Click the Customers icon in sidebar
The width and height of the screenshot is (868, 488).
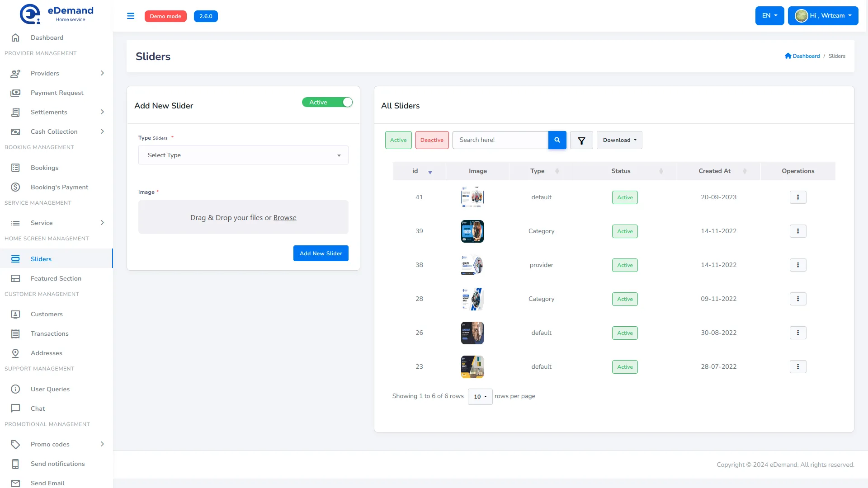coord(15,314)
